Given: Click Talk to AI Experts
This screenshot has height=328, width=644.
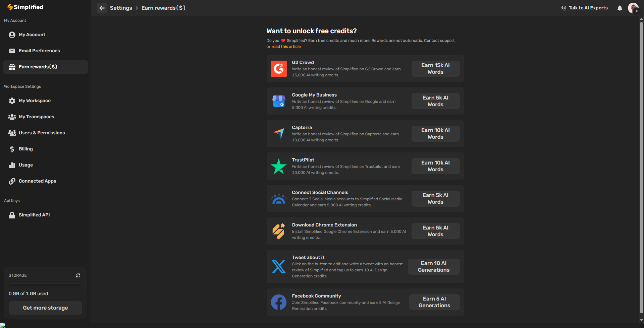Looking at the screenshot, I should (584, 8).
